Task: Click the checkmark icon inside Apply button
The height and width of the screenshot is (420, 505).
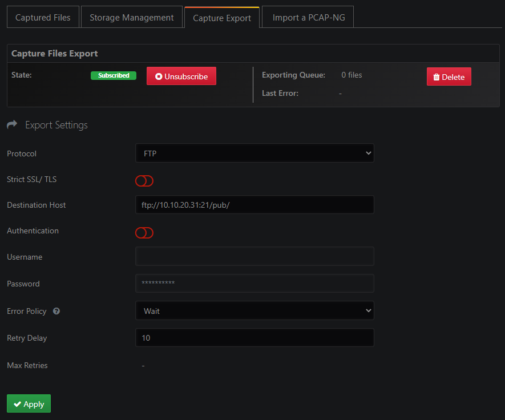Action: 18,403
